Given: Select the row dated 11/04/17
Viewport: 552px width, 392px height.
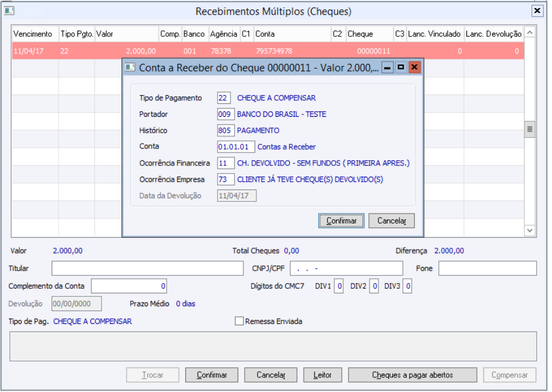Looking at the screenshot, I should (x=268, y=51).
